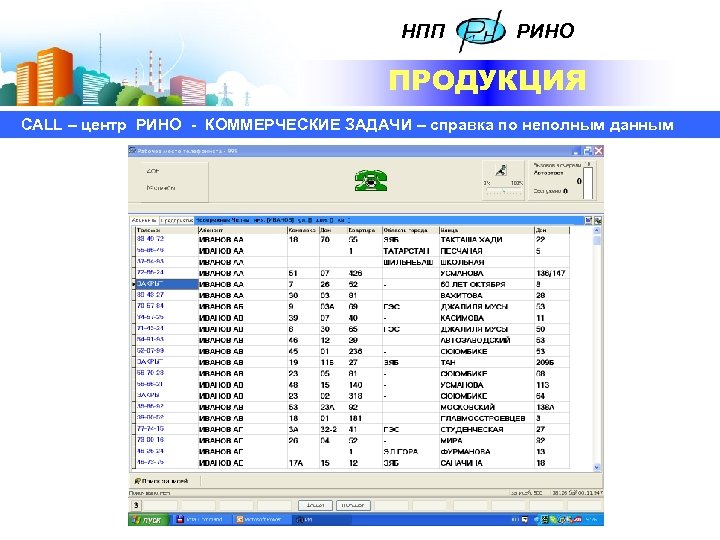
Task: Click the Область города column header
Action: coord(411,230)
